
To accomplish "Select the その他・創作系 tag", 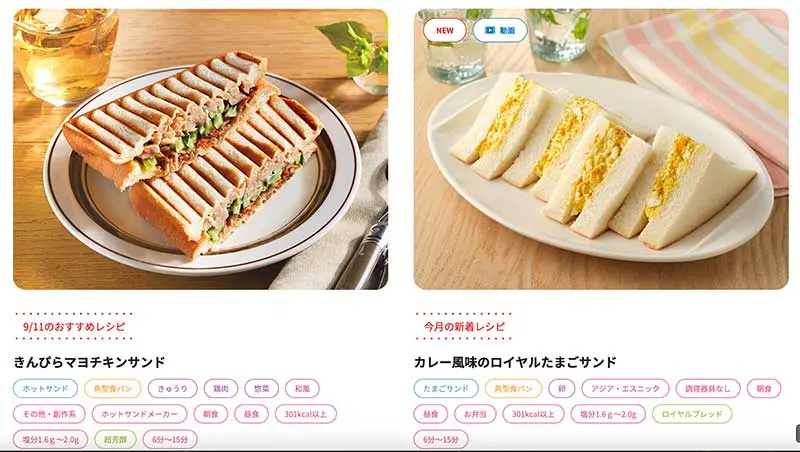I will pos(49,414).
